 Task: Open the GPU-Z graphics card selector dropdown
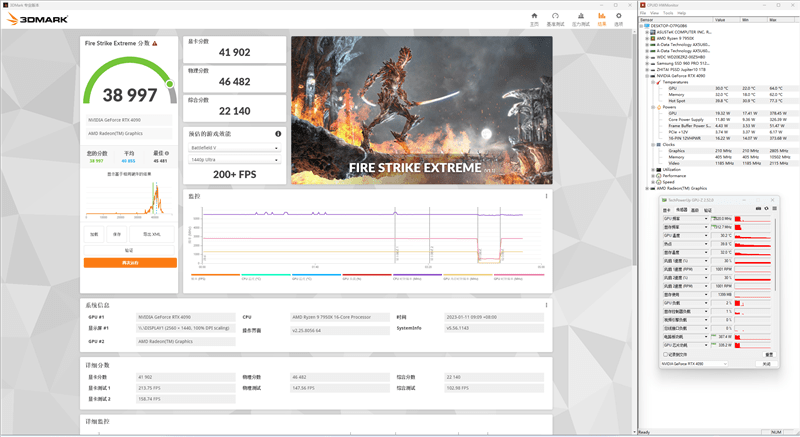tap(694, 364)
